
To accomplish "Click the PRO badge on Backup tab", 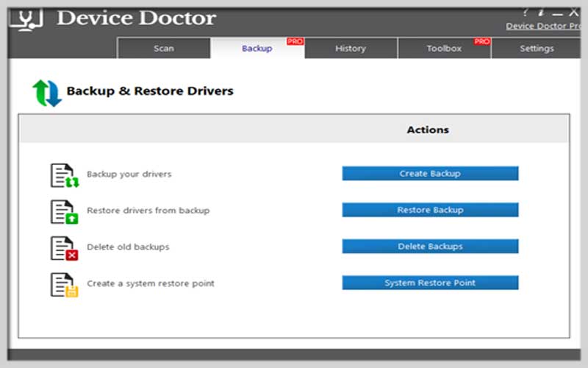I will [295, 41].
